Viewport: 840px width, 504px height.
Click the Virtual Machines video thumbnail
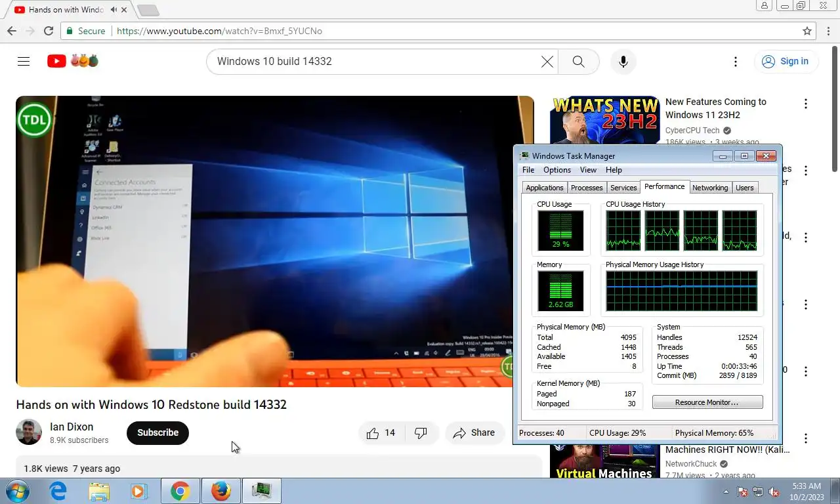coord(604,462)
